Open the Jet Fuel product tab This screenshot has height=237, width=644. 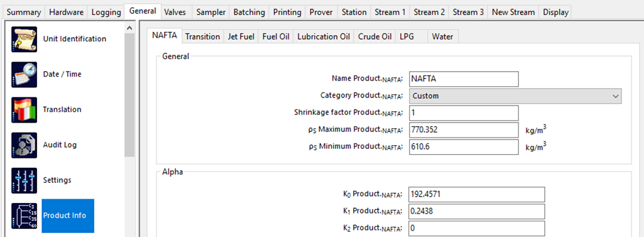point(241,36)
